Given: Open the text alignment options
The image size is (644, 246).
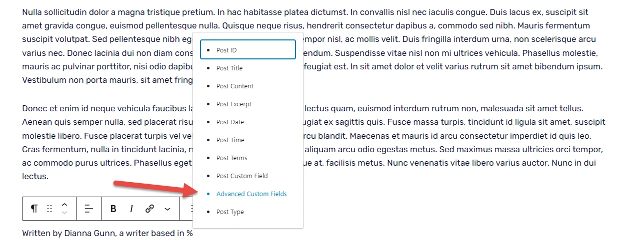Looking at the screenshot, I should 89,209.
